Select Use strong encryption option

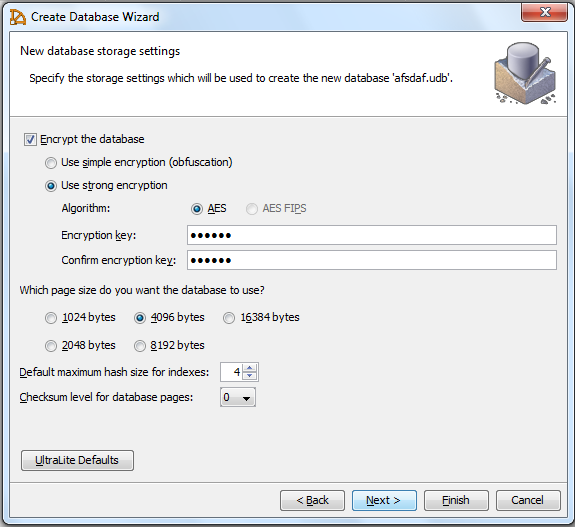coord(51,186)
